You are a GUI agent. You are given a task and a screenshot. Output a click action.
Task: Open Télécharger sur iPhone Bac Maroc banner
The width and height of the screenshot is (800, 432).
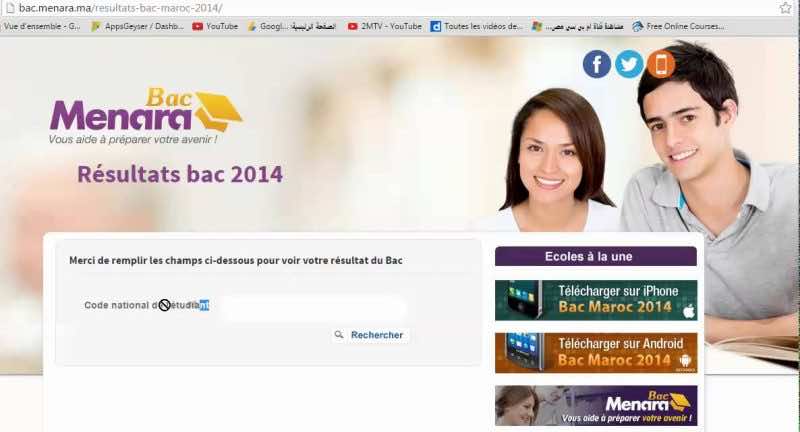point(596,300)
